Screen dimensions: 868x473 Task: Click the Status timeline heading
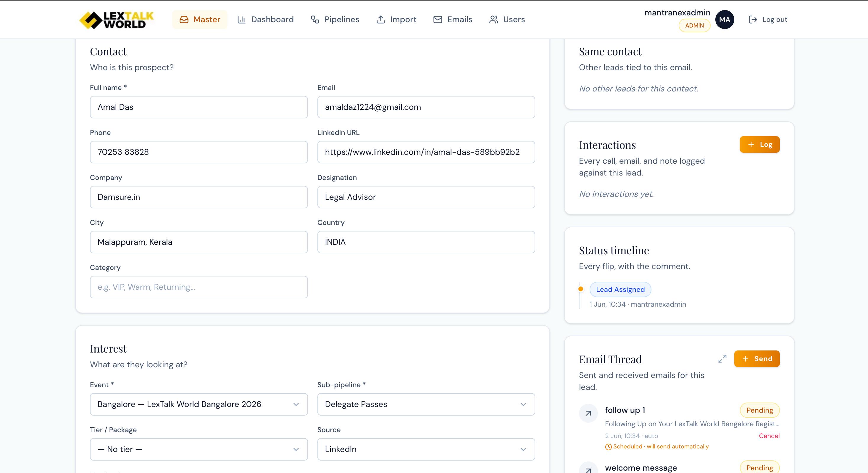[614, 250]
